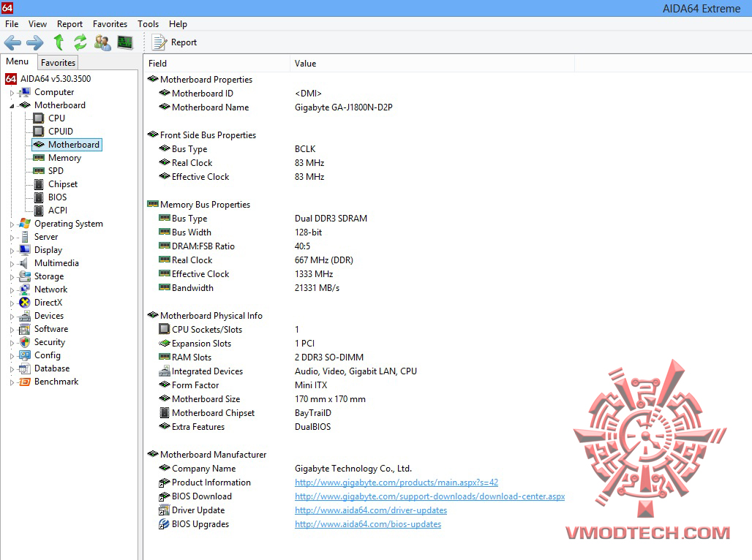The image size is (752, 560).
Task: Expand the Server tree node
Action: pyautogui.click(x=12, y=238)
